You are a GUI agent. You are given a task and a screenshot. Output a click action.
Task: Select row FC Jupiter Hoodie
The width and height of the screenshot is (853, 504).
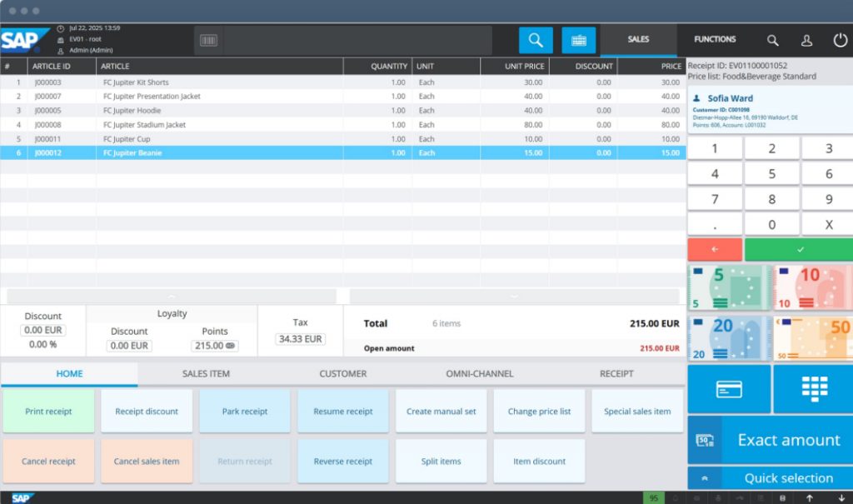tap(342, 111)
